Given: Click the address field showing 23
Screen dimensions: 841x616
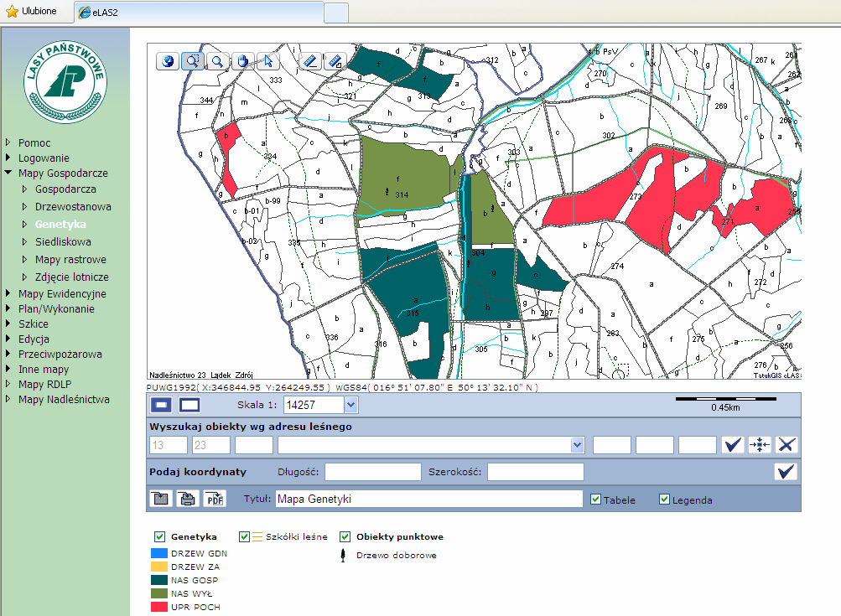Looking at the screenshot, I should click(211, 445).
